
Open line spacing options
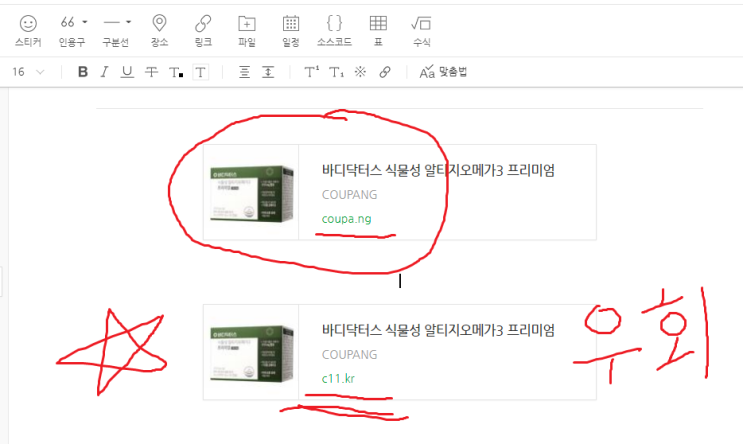[268, 72]
